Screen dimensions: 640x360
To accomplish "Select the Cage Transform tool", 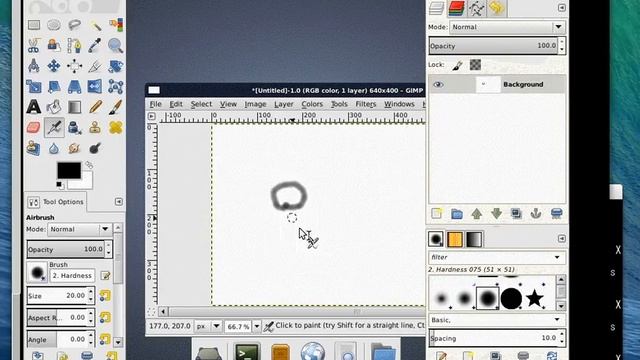I will pyautogui.click(x=116, y=87).
